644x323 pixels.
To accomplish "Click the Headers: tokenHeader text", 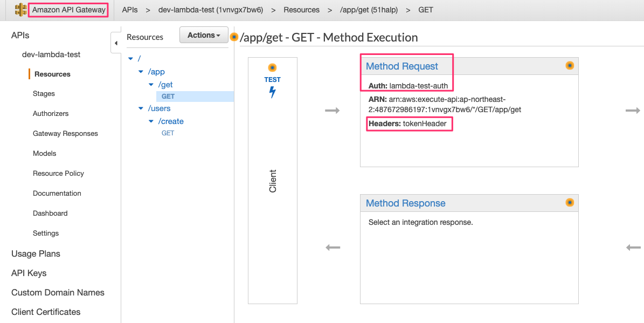I will pyautogui.click(x=407, y=123).
